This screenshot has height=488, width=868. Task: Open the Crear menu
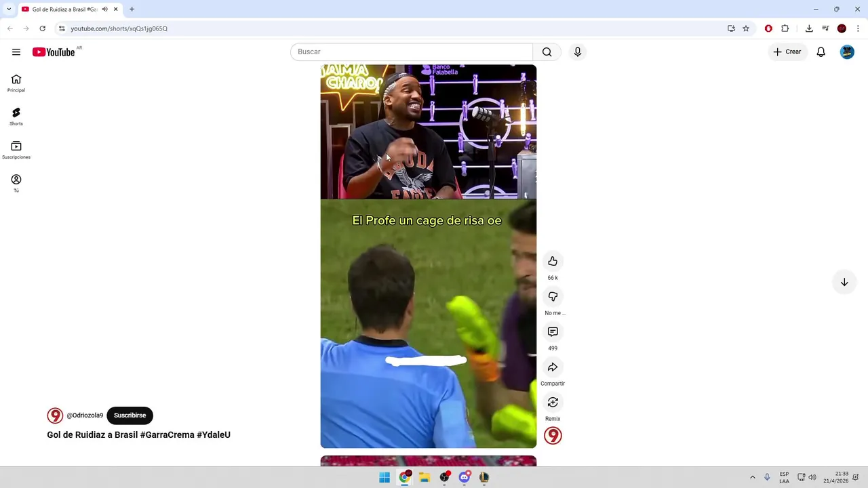(x=787, y=52)
